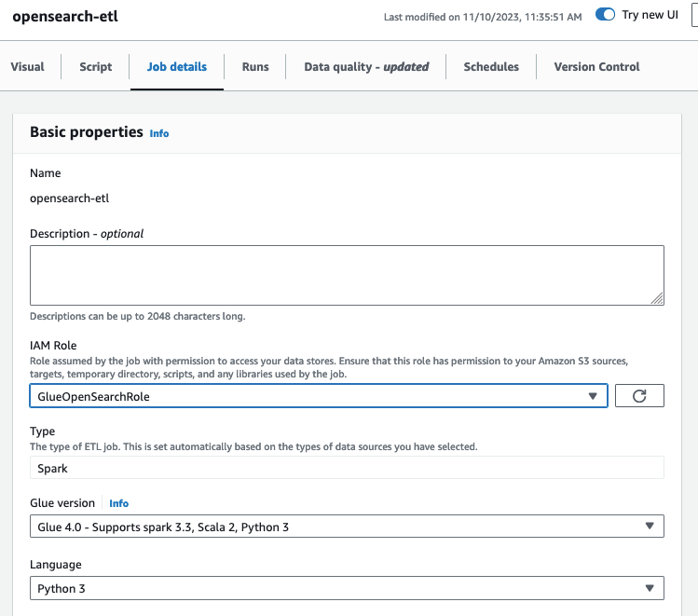Viewport: 698px width, 616px height.
Task: Select the Job details tab
Action: click(x=177, y=67)
